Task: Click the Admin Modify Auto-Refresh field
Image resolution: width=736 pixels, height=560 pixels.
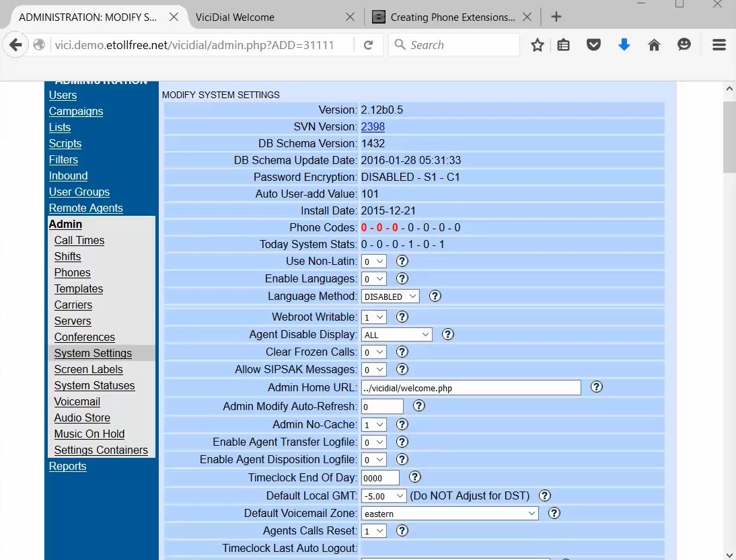Action: tap(382, 407)
